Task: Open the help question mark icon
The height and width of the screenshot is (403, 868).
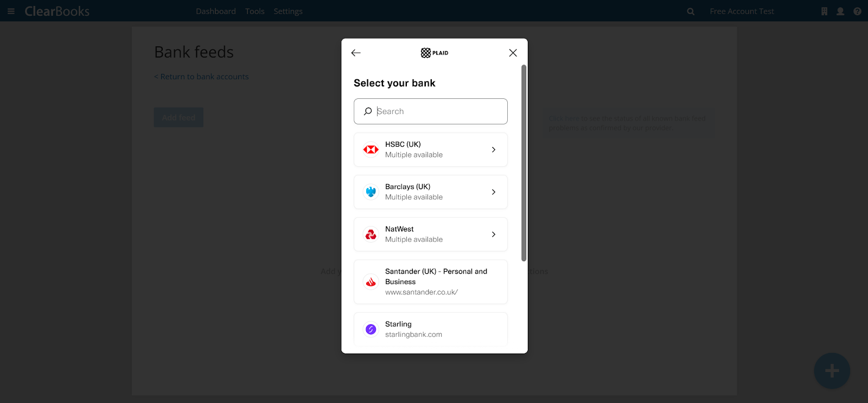Action: [857, 11]
